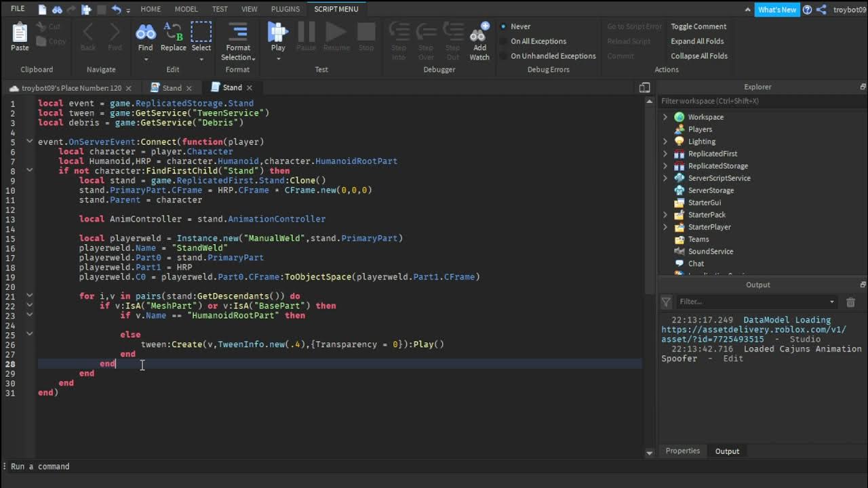Viewport: 868px width, 488px height.
Task: Open the assetdelivery.roblox.com link in Output
Action: pos(754,334)
